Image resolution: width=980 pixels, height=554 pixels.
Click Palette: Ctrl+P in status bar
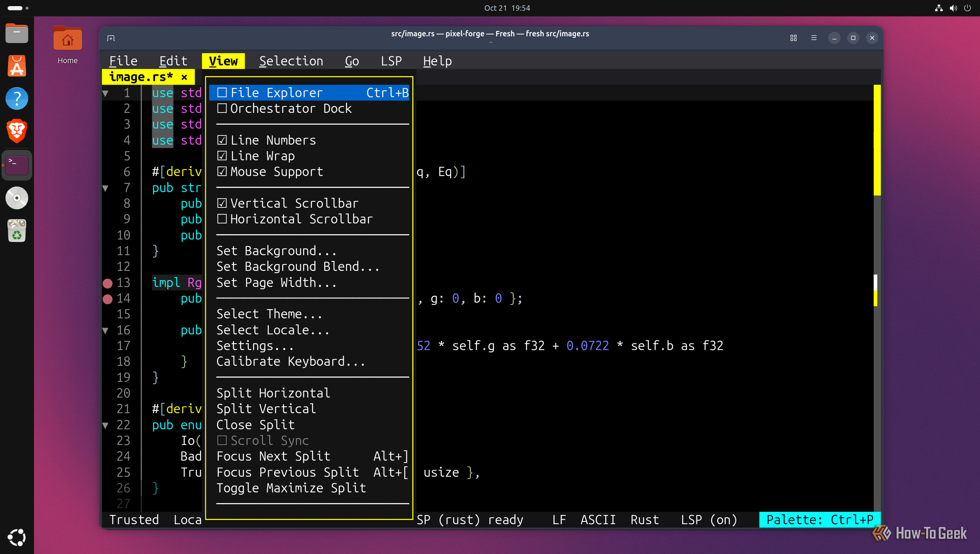point(820,520)
